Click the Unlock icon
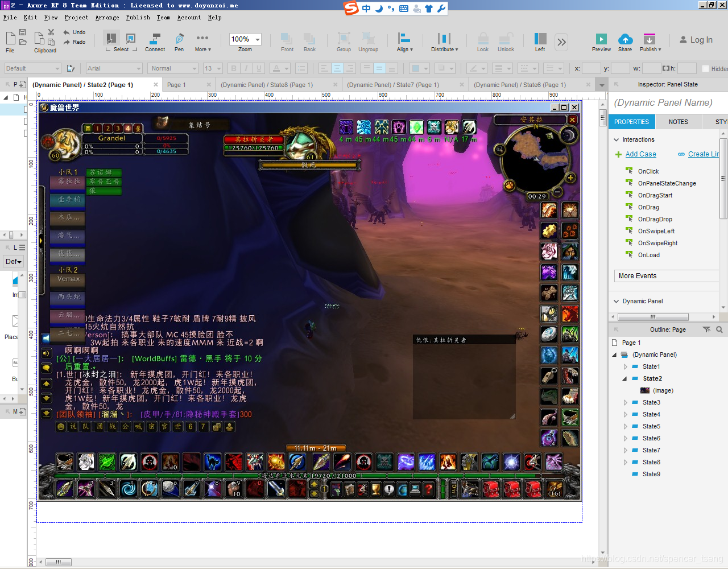 pyautogui.click(x=506, y=39)
